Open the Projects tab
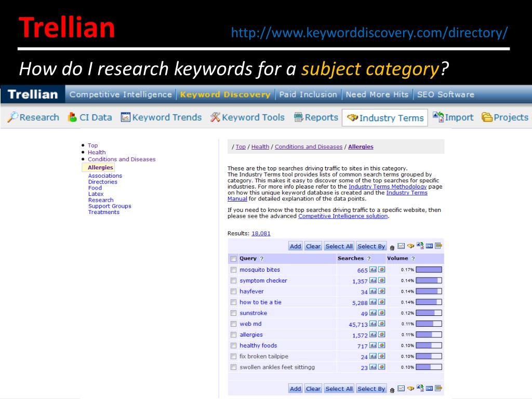 [505, 117]
